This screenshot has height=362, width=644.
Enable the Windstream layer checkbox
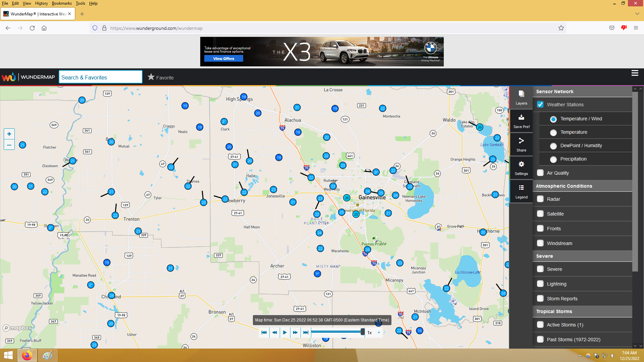(540, 243)
